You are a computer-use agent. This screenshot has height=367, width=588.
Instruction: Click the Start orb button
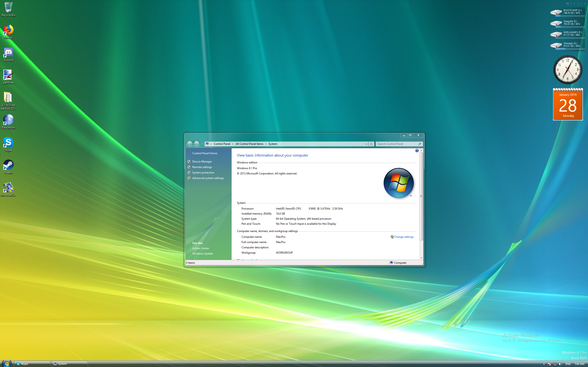click(7, 363)
